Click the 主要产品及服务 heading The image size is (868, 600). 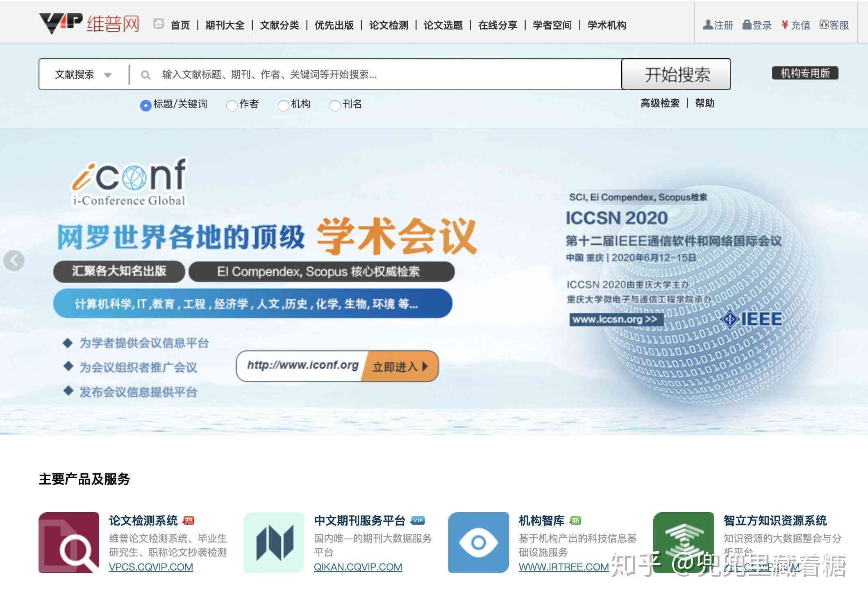84,479
